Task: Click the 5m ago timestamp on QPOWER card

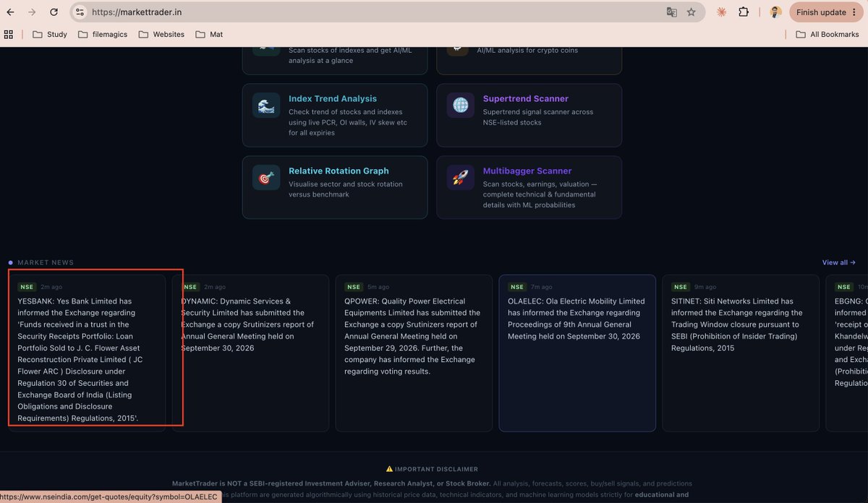Action: point(378,287)
